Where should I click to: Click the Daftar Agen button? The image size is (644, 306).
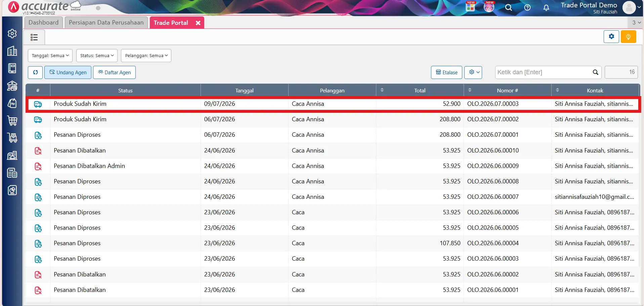(114, 72)
